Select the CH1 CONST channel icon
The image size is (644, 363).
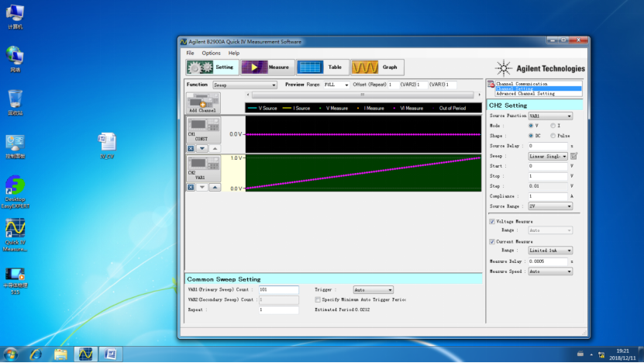pyautogui.click(x=203, y=130)
